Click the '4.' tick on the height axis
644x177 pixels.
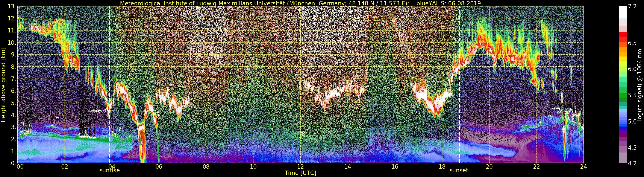tap(14, 115)
